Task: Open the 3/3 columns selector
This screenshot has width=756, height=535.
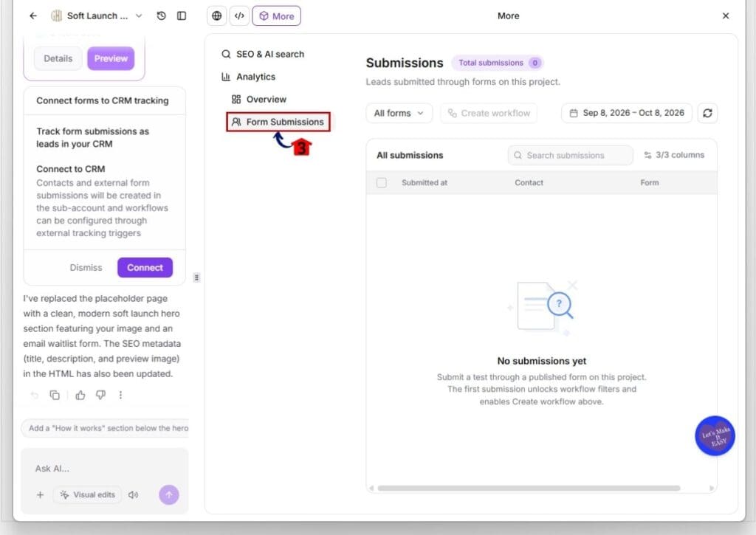Action: [x=674, y=155]
